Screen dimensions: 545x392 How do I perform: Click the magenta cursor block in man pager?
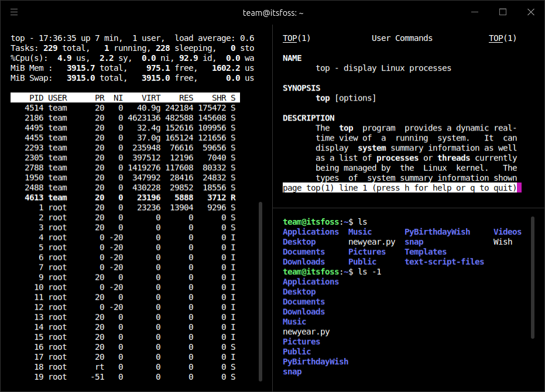(519, 188)
